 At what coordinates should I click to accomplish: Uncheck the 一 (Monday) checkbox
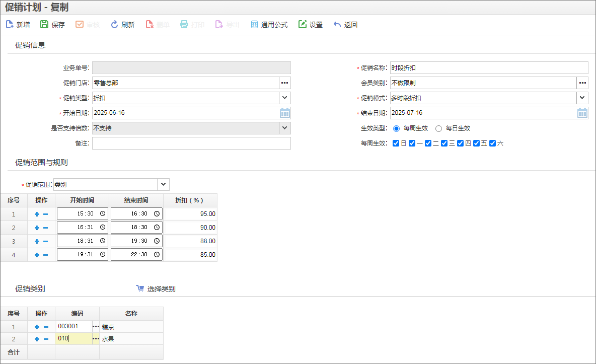(412, 143)
